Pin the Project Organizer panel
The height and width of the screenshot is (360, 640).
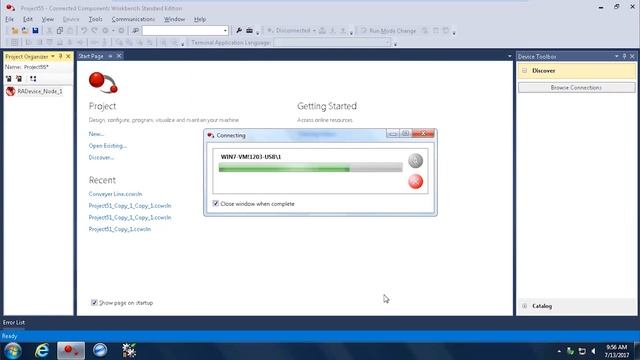[60, 56]
